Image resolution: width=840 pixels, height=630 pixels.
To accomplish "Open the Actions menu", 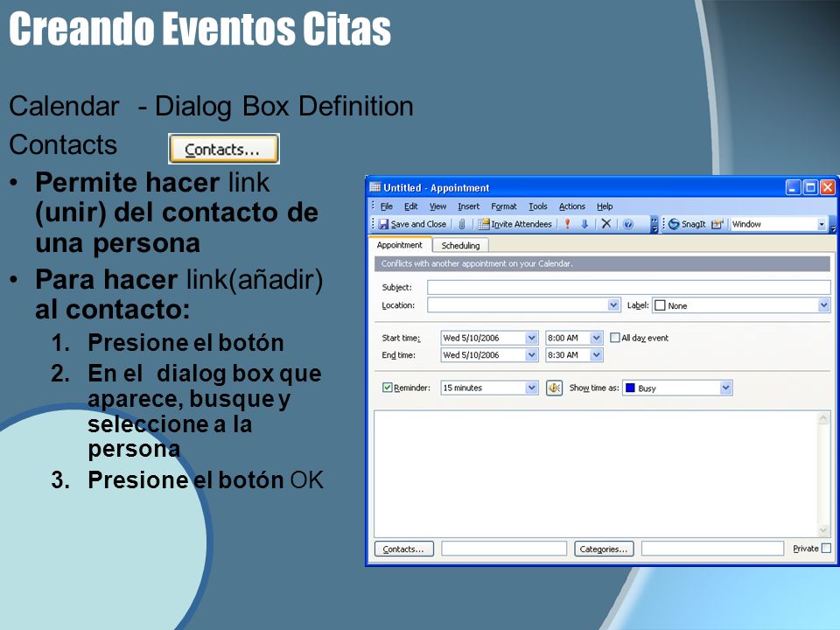I will 572,206.
